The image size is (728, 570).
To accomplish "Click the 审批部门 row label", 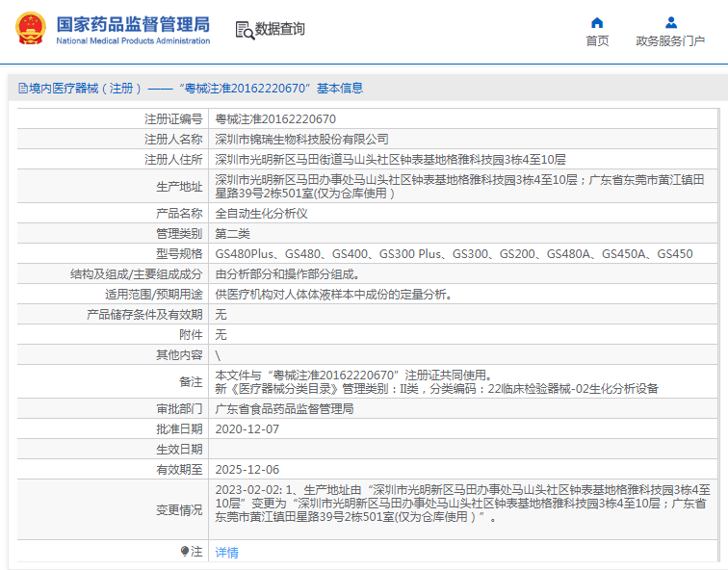I will [179, 409].
